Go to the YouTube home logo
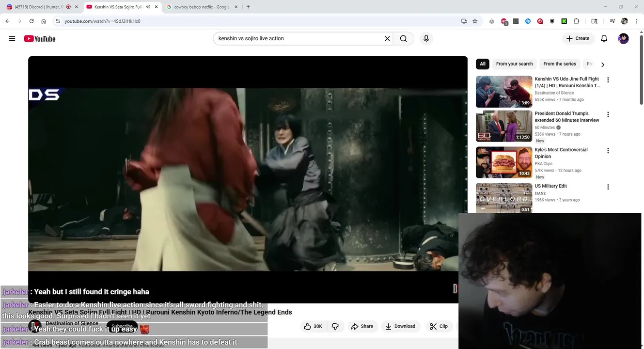This screenshot has height=349, width=644. click(40, 39)
